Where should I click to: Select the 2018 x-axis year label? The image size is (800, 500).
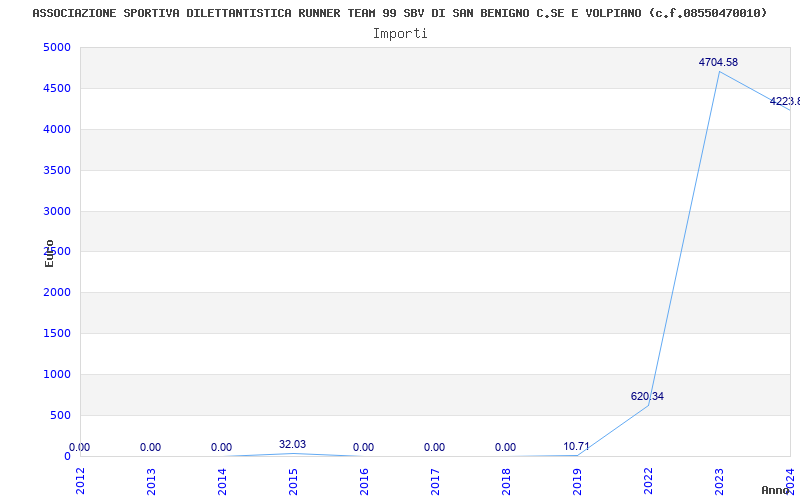(x=506, y=482)
